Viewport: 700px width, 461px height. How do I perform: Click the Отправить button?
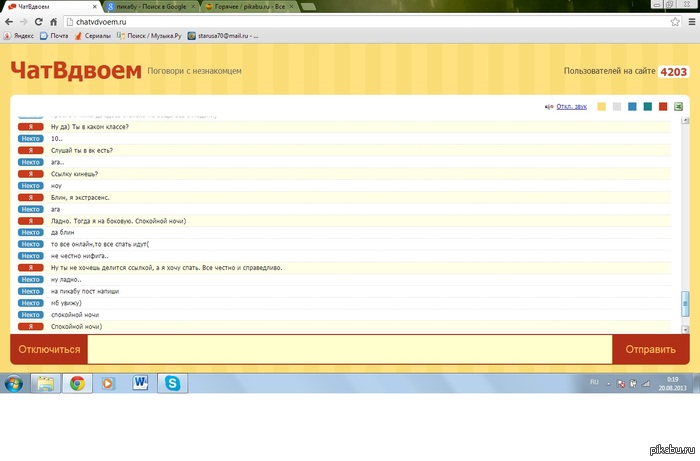point(651,349)
